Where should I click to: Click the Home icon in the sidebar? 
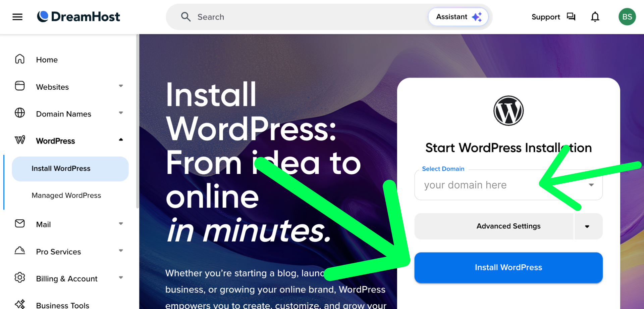20,59
